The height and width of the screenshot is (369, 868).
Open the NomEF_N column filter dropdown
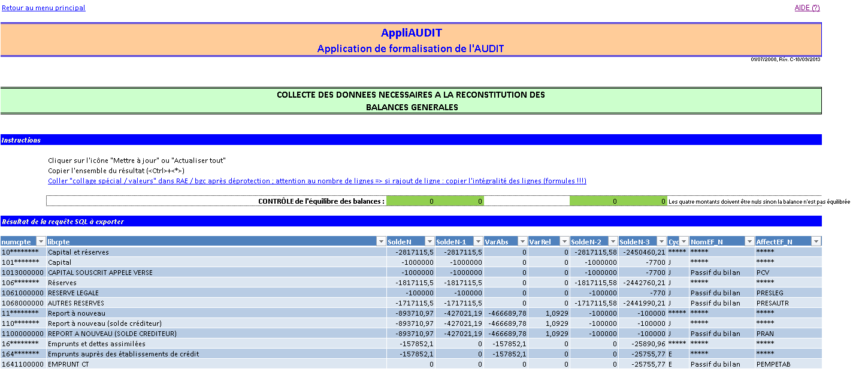(x=749, y=241)
